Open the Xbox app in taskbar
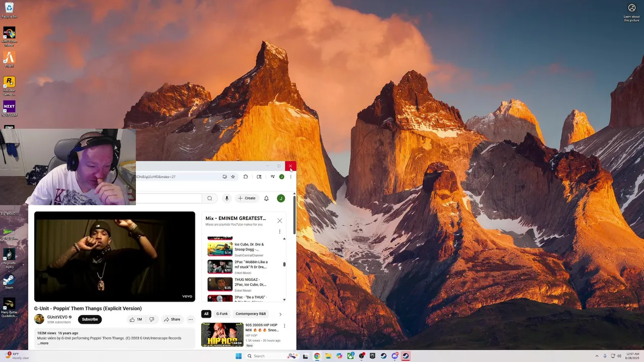 click(x=350, y=356)
